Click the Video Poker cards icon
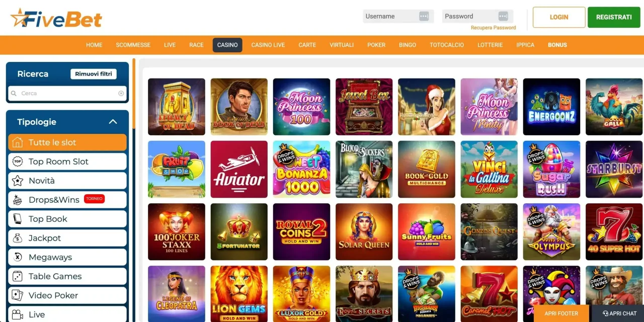The image size is (644, 322). click(x=18, y=295)
